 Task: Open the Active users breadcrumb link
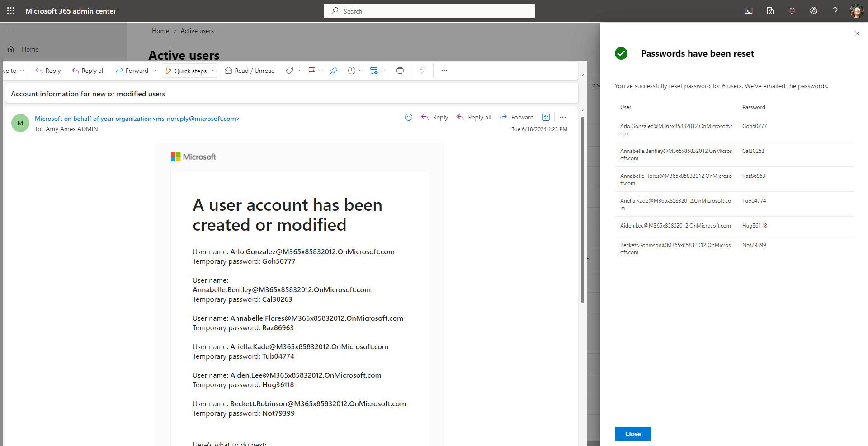[x=197, y=30]
